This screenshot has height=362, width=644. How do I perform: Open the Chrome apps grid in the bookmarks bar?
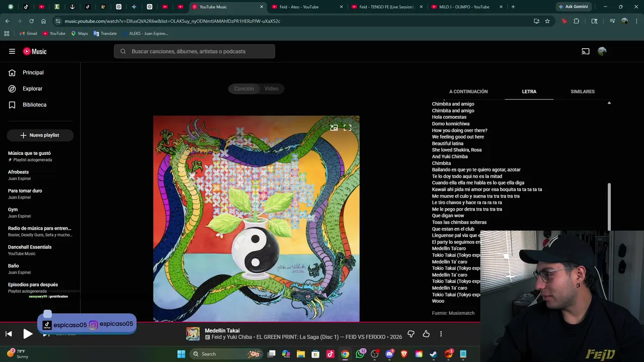(7, 33)
